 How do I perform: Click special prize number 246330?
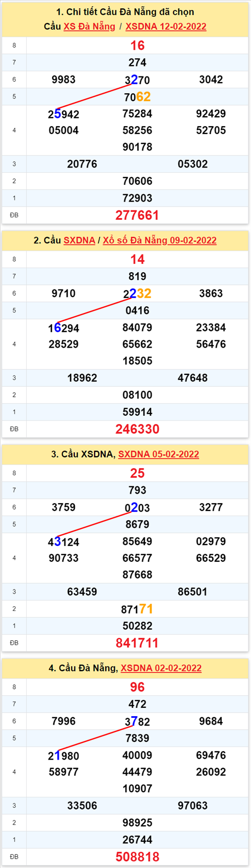coord(137,429)
